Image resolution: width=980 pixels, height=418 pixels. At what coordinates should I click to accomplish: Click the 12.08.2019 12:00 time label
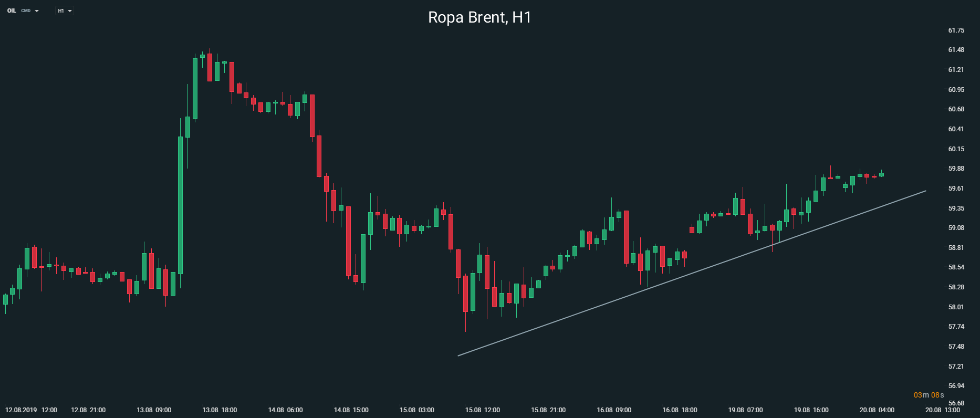coord(31,410)
